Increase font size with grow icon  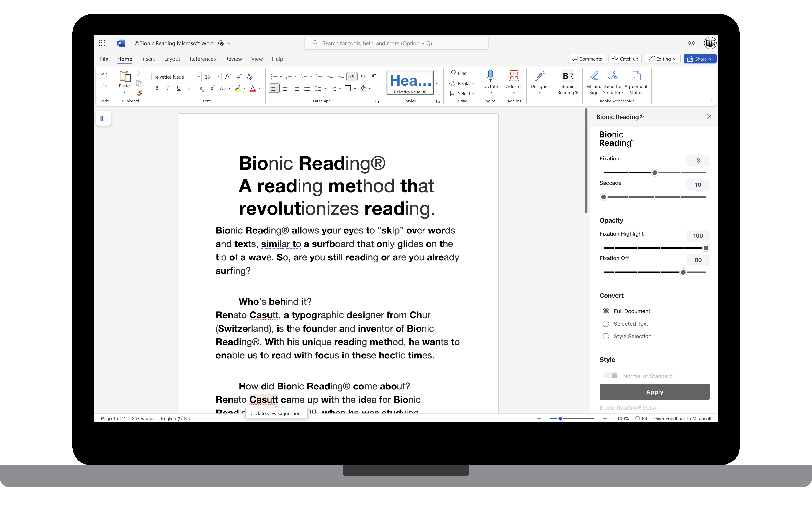point(228,77)
